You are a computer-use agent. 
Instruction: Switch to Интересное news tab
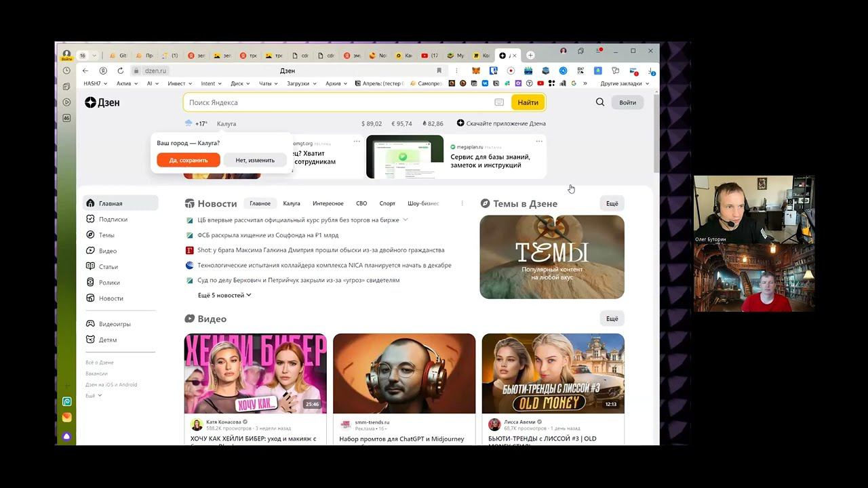tap(328, 203)
